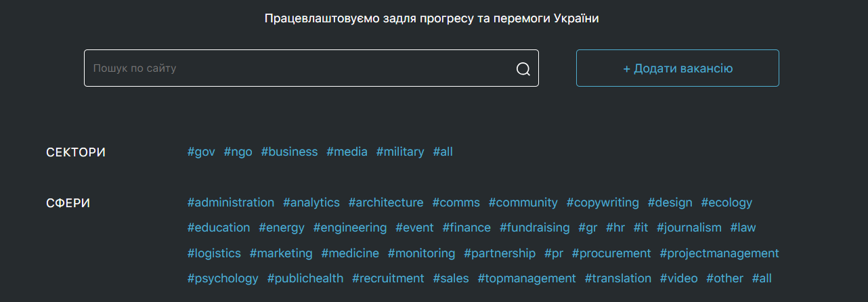
Task: Select the #journalism tag
Action: coord(689,228)
